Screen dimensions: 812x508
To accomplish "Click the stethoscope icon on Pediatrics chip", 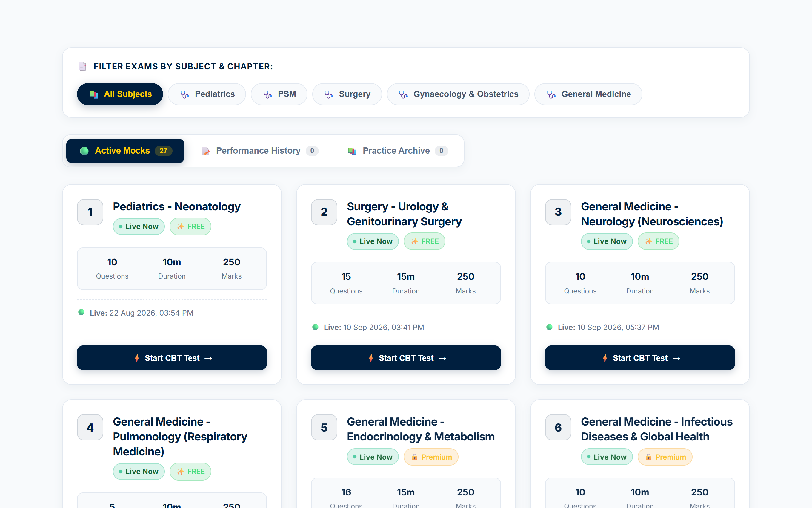I will [184, 94].
